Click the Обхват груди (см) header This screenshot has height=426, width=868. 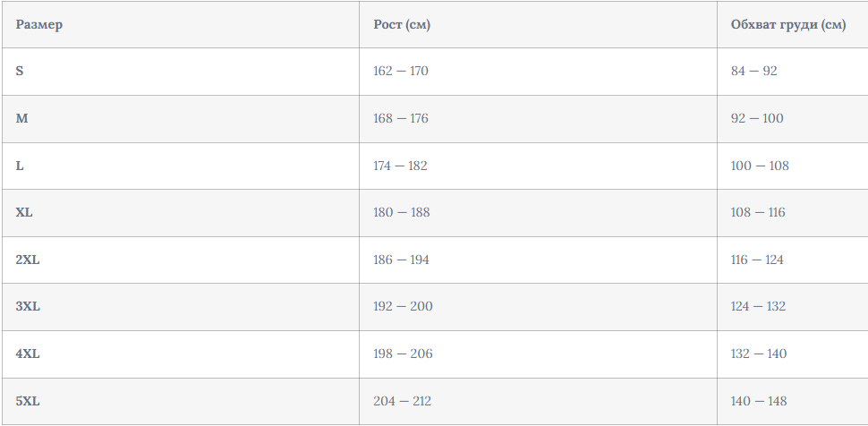click(787, 25)
